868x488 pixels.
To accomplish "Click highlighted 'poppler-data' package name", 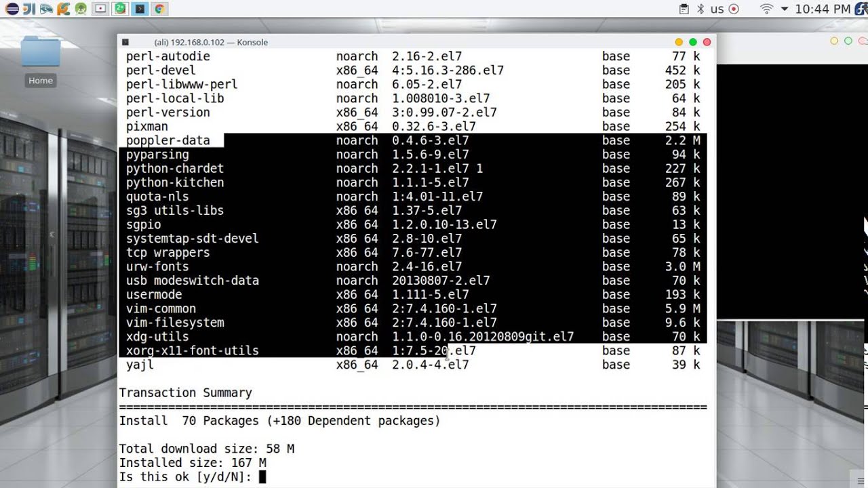I will click(168, 140).
